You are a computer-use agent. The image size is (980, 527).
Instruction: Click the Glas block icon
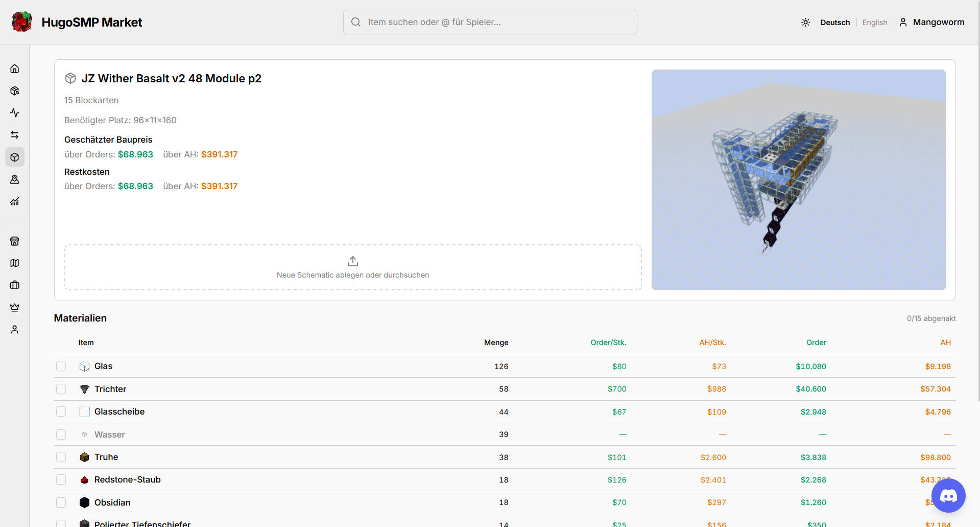[85, 366]
